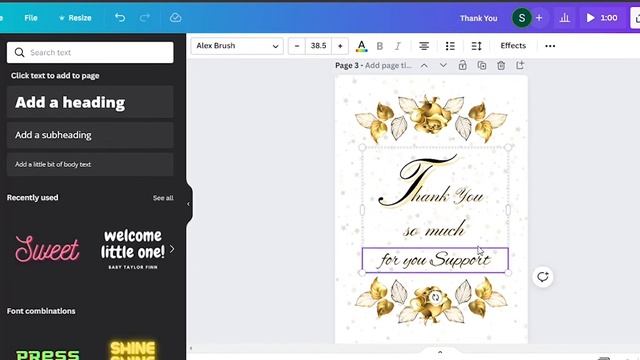Decrease font size with the minus button
This screenshot has width=640, height=360.
pyautogui.click(x=297, y=46)
